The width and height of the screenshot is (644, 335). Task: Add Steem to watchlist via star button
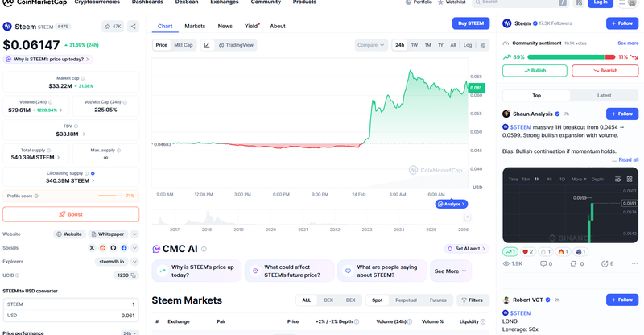point(114,27)
